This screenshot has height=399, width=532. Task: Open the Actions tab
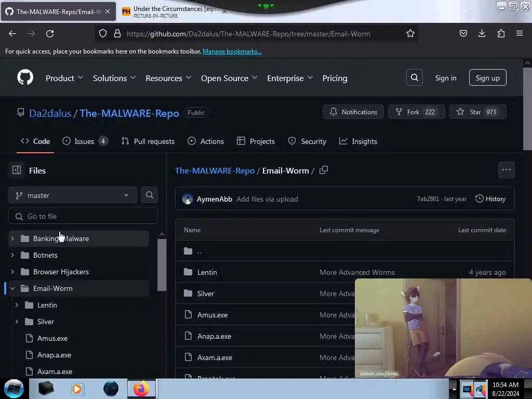[206, 141]
